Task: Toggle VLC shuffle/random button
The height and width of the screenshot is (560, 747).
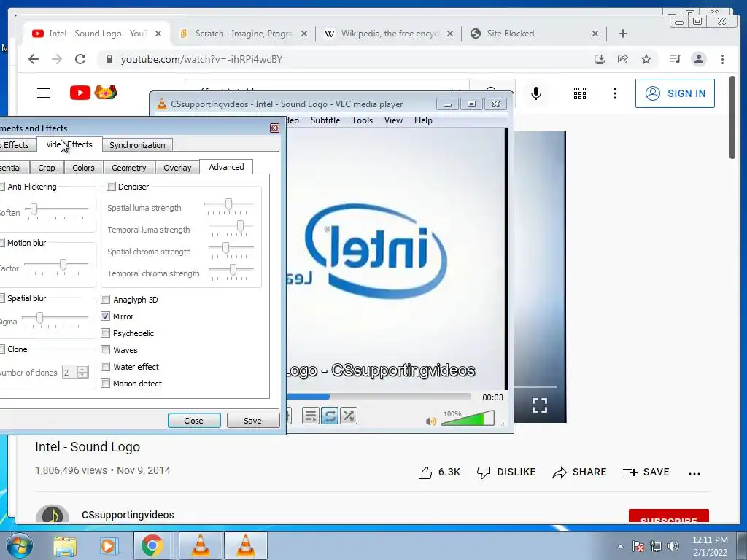Action: 349,416
